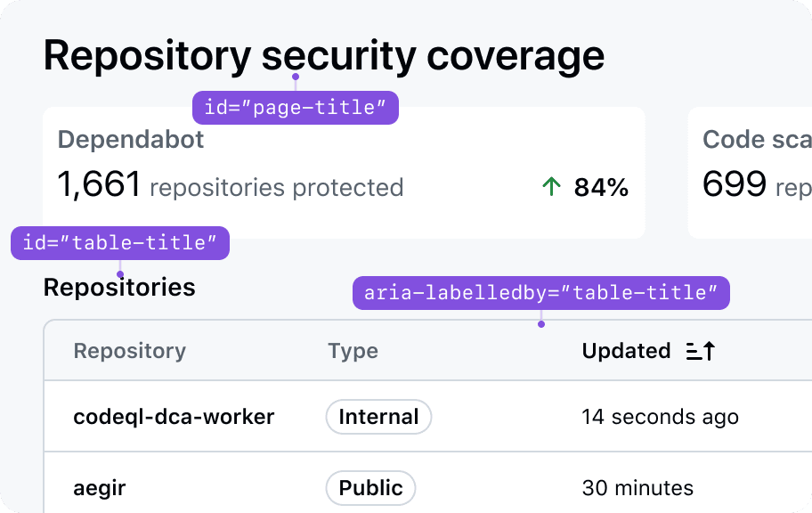Click the page-title id annotation tag

point(296,108)
